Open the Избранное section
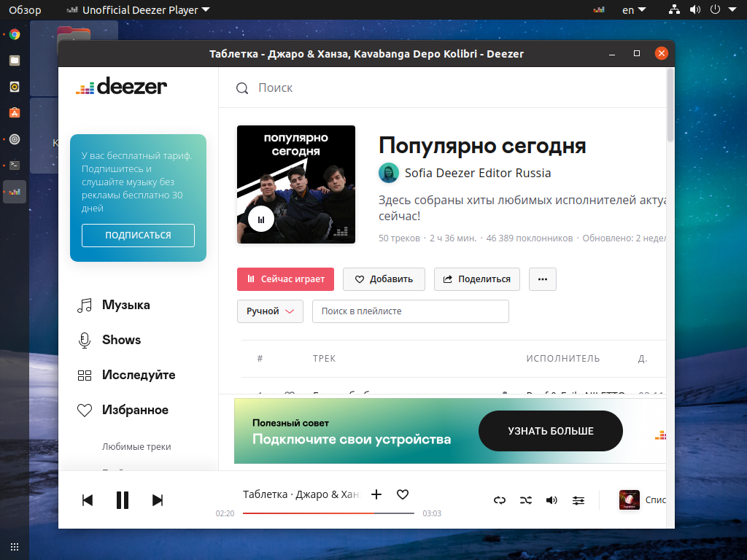Screen dimensions: 747x560 [135, 410]
